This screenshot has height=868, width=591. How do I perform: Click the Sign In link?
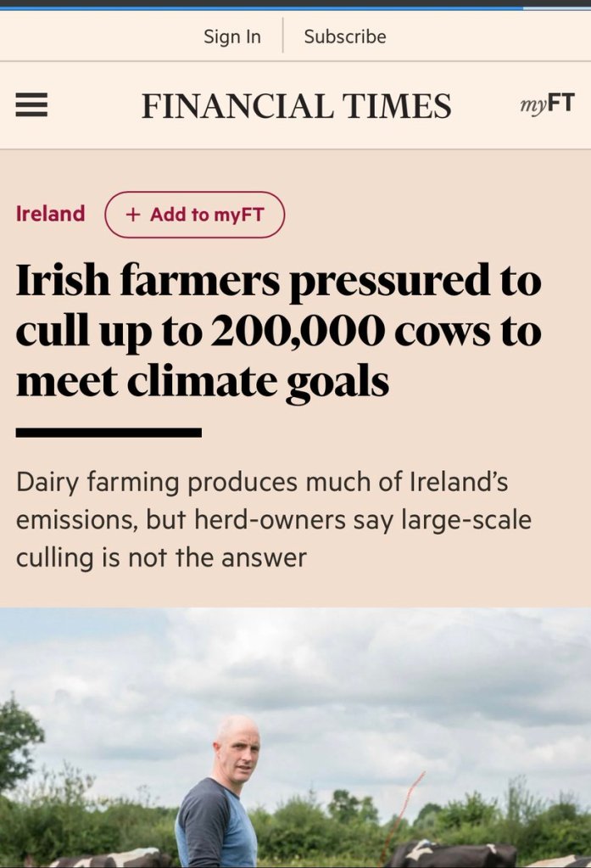[232, 36]
